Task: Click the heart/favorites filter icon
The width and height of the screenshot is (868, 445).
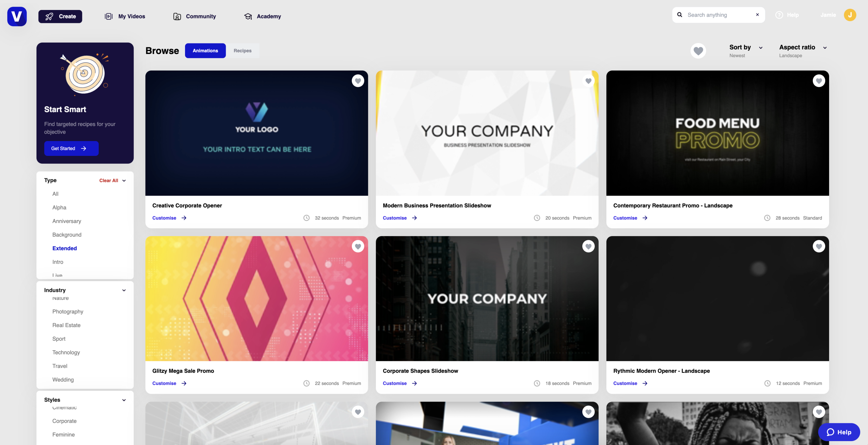Action: [x=698, y=51]
